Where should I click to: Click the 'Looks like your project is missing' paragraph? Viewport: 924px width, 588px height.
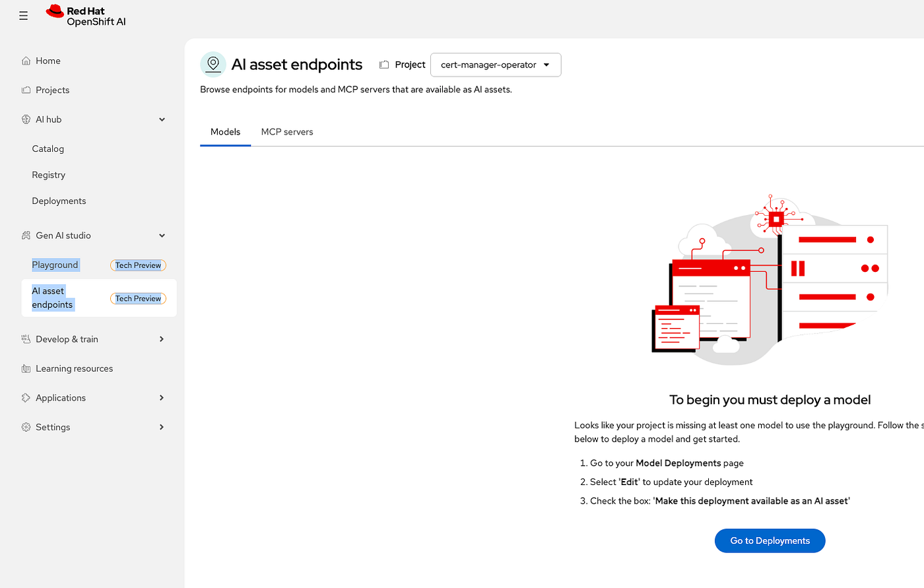(x=749, y=432)
